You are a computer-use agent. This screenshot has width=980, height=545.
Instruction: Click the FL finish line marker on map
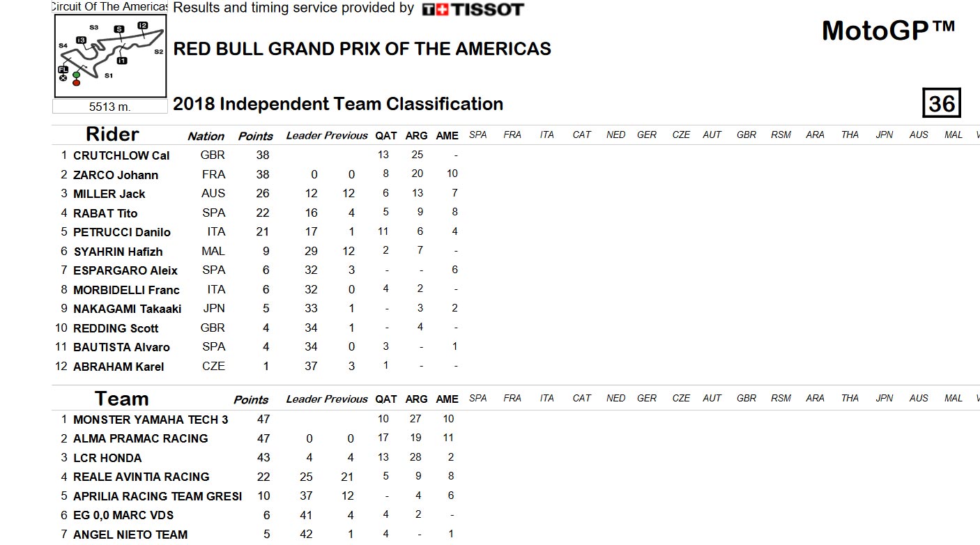[x=63, y=70]
